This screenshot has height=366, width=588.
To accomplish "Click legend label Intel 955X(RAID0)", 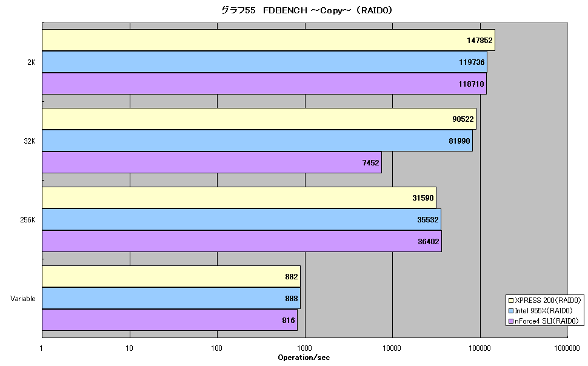I will [543, 311].
